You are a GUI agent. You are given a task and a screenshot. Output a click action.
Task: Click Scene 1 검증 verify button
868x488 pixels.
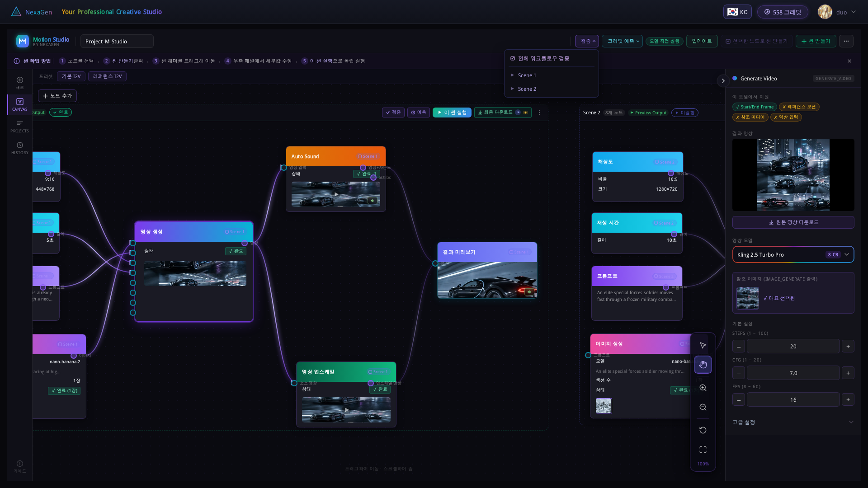pos(393,113)
